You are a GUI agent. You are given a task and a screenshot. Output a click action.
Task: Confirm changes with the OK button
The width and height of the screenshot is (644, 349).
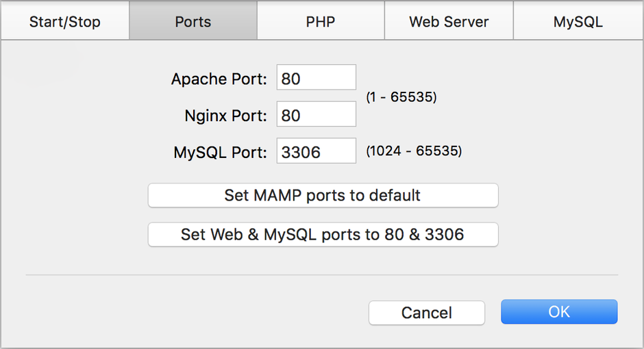click(x=559, y=312)
